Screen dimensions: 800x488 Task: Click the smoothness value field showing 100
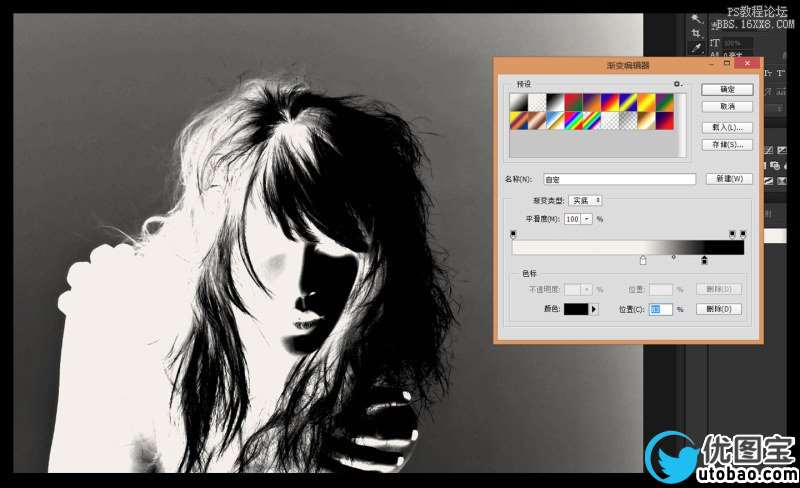tap(573, 219)
